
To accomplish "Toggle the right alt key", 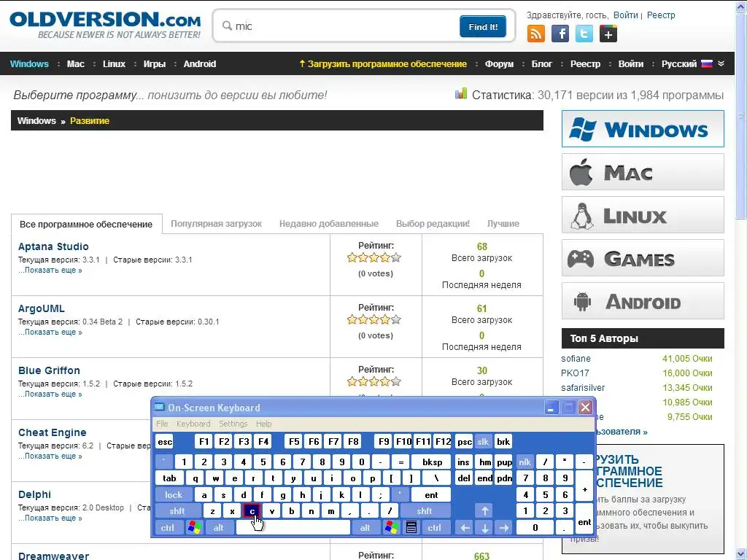I will [365, 528].
